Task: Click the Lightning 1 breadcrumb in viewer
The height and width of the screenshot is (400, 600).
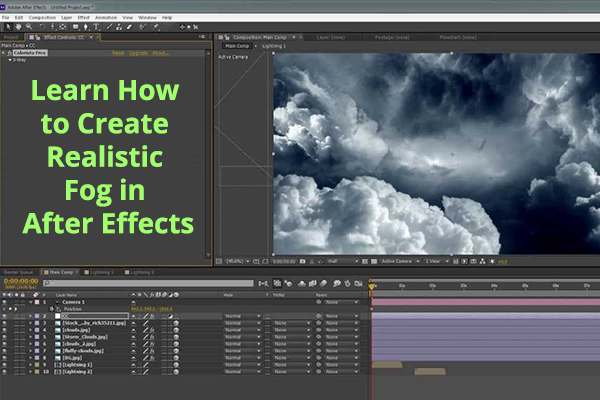Action: [274, 46]
